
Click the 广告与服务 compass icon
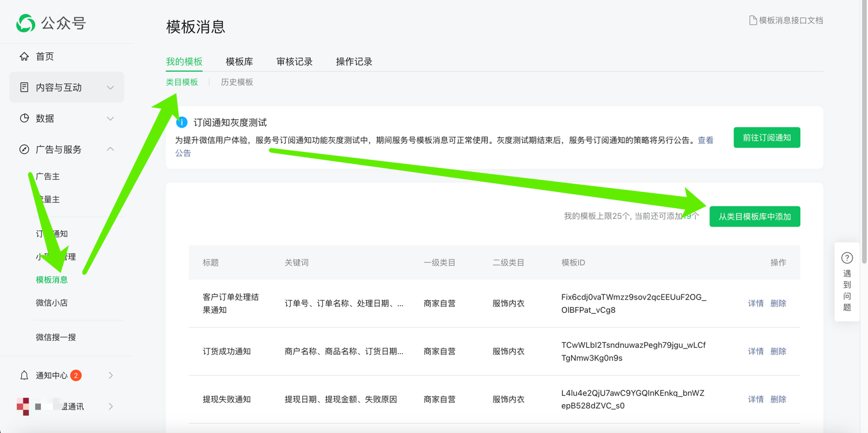[x=24, y=150]
